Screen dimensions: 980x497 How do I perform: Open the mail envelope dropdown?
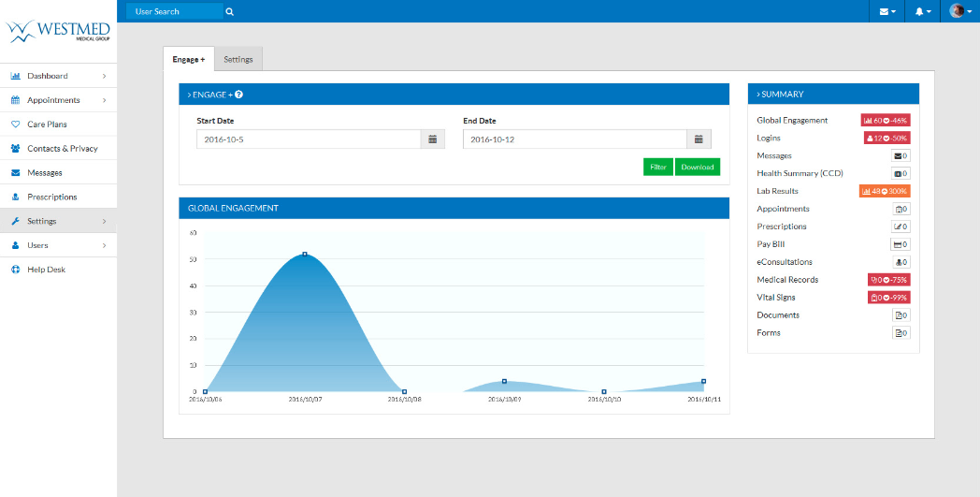pos(887,11)
